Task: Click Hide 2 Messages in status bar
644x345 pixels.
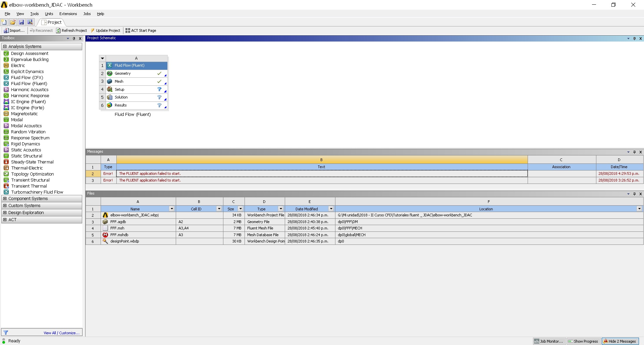Action: 620,341
